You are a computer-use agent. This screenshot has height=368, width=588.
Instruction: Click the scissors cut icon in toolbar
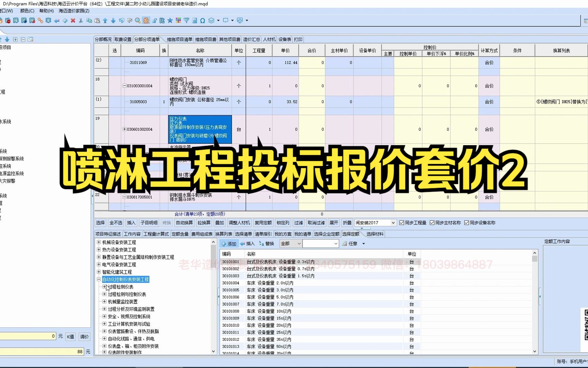(81, 20)
